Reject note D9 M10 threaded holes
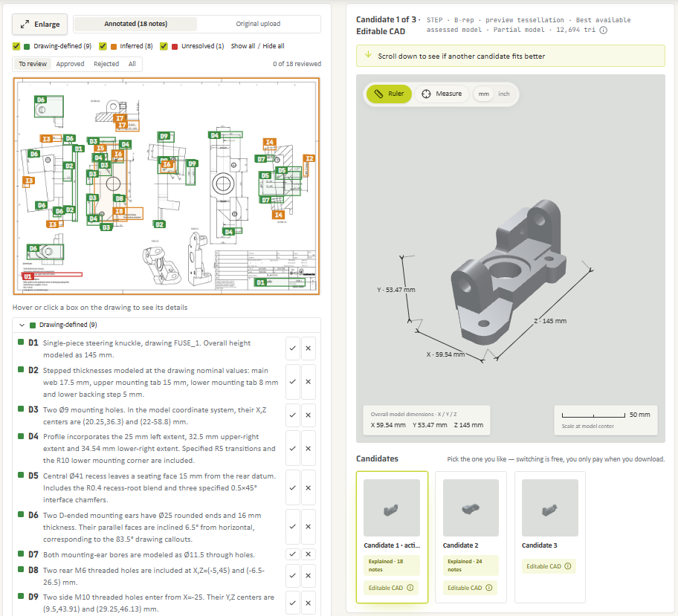Screen dimensions: 678x616 [309, 603]
